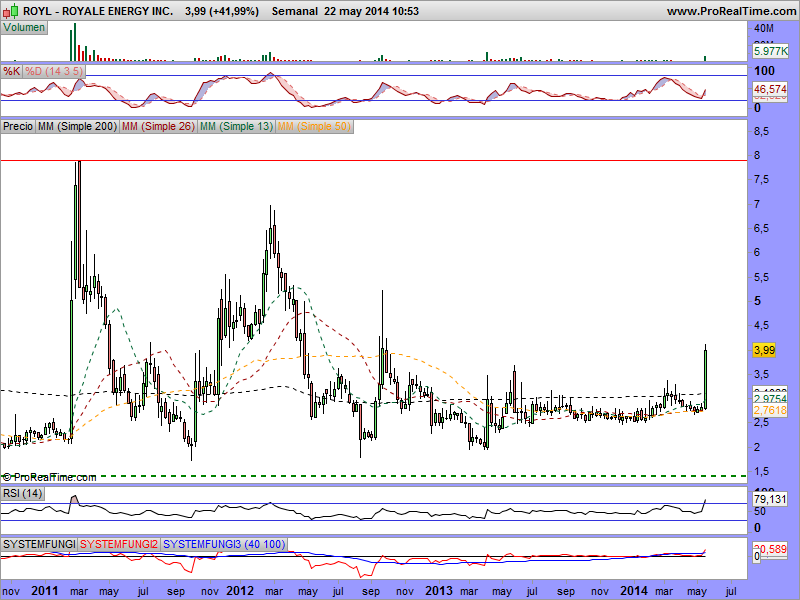
Task: Click the 6,5 level on the price axis
Action: 761,228
